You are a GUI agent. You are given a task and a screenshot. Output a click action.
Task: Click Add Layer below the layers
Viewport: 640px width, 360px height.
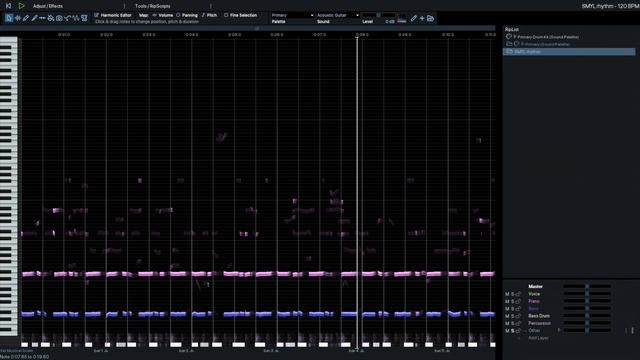point(538,338)
